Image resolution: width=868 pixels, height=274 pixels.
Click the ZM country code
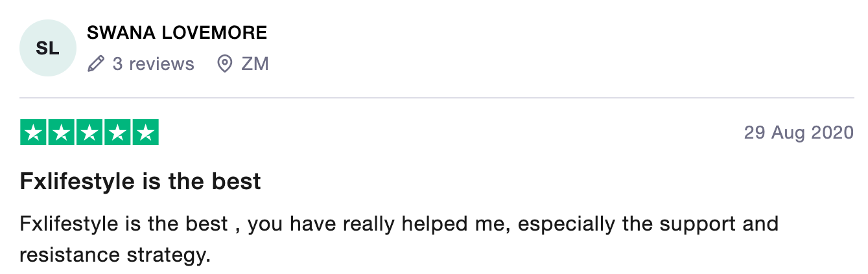(255, 64)
